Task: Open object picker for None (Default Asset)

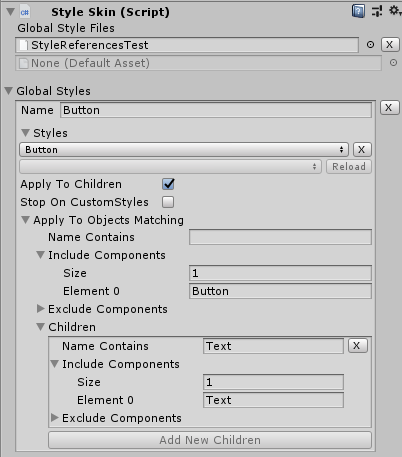Action: (x=393, y=63)
